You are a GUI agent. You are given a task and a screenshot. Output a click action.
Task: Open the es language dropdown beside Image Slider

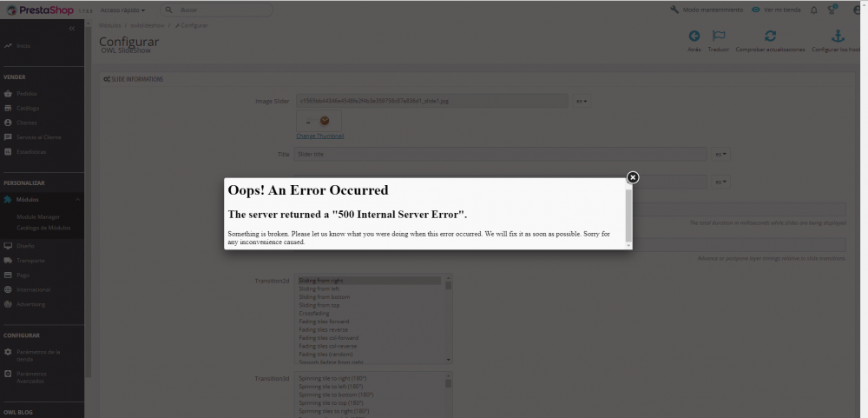tap(582, 102)
